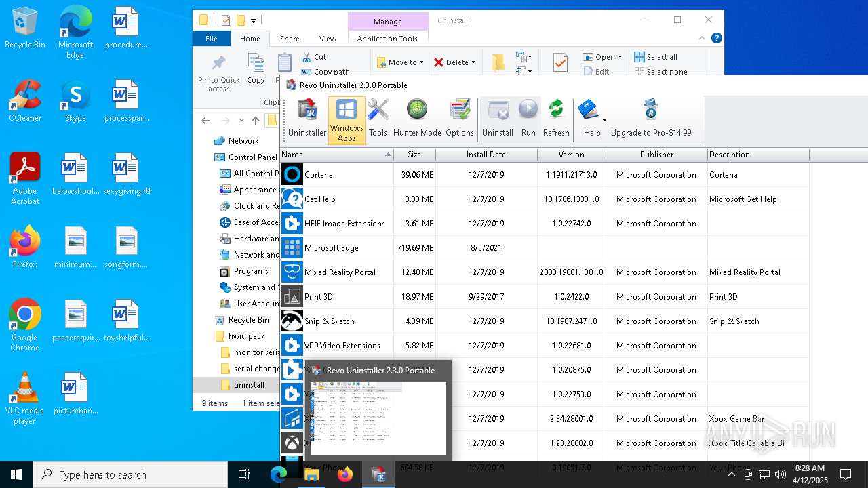Click the taskbar volume icon
868x488 pixels.
pyautogui.click(x=780, y=474)
